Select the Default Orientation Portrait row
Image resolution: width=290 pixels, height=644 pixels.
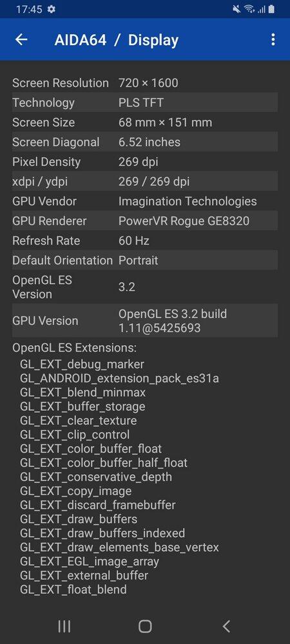145,260
